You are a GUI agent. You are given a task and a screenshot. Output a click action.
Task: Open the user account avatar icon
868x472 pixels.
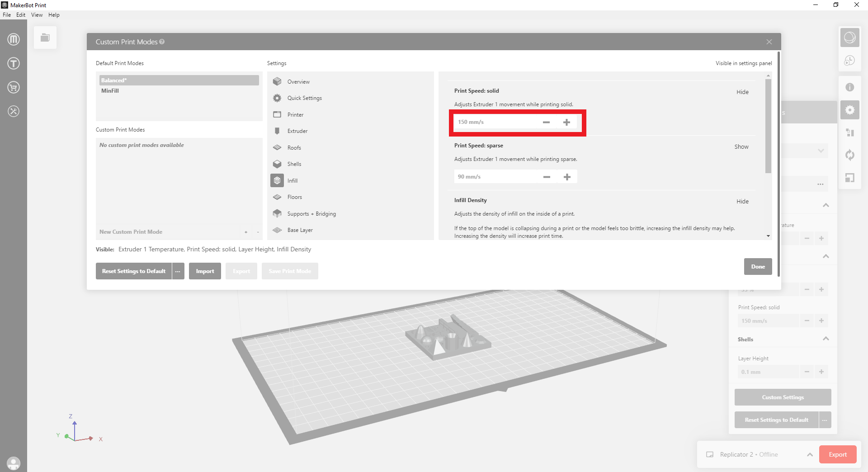coord(14,463)
